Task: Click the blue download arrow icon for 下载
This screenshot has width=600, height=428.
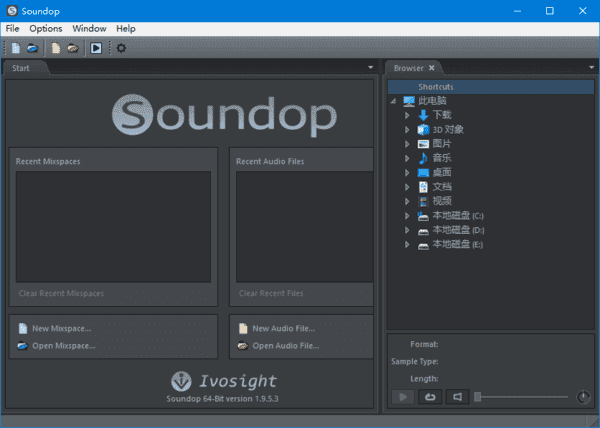Action: (x=423, y=115)
